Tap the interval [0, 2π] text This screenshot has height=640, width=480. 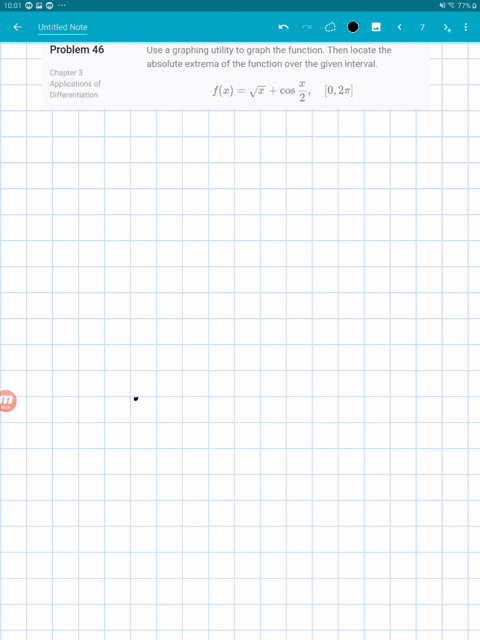tap(339, 90)
